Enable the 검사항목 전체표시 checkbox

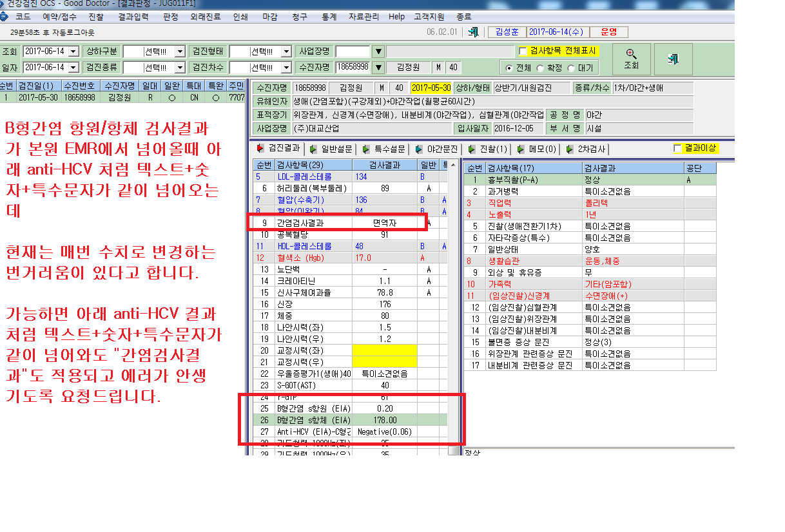[x=523, y=51]
